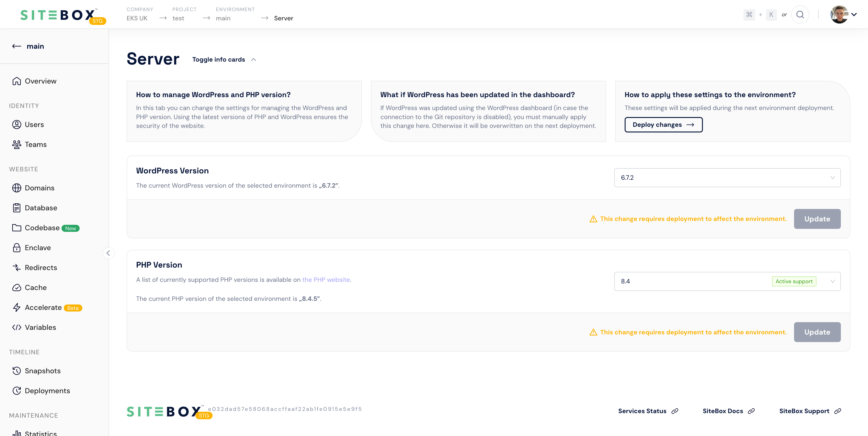Click the back arrow next to main
This screenshot has width=868, height=436.
(17, 46)
